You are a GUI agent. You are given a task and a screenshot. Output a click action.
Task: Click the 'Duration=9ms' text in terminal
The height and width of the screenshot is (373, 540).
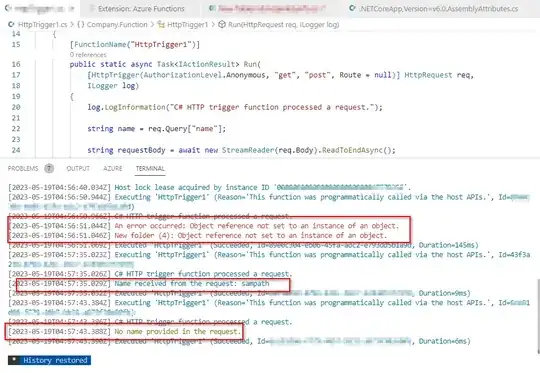coord(444,293)
